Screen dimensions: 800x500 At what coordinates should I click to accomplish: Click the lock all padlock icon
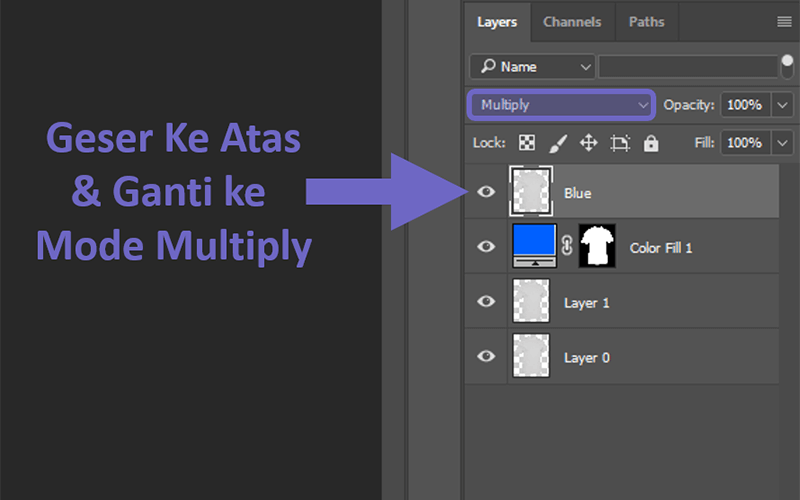[x=651, y=143]
